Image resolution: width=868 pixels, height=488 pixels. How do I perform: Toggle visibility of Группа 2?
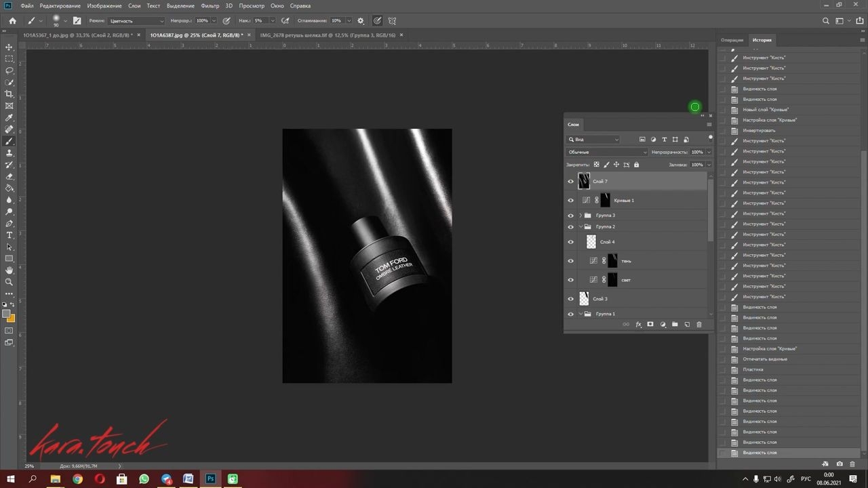tap(570, 227)
